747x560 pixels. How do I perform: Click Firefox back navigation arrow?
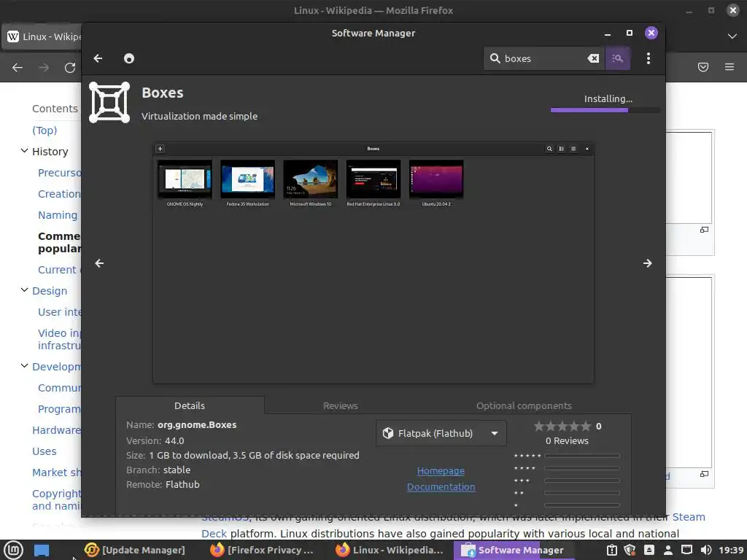18,67
